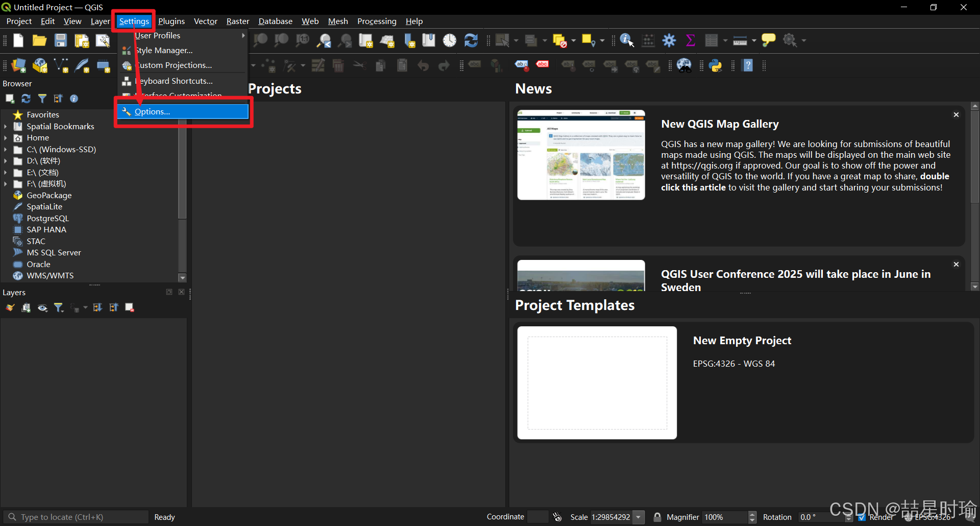Open the Processing menu
Screen dimensions: 980x526
click(377, 21)
